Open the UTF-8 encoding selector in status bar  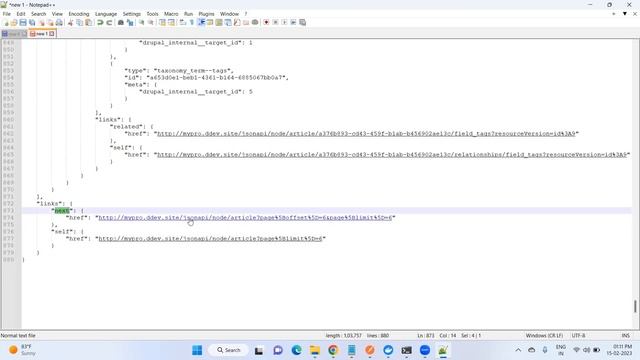[x=578, y=336]
